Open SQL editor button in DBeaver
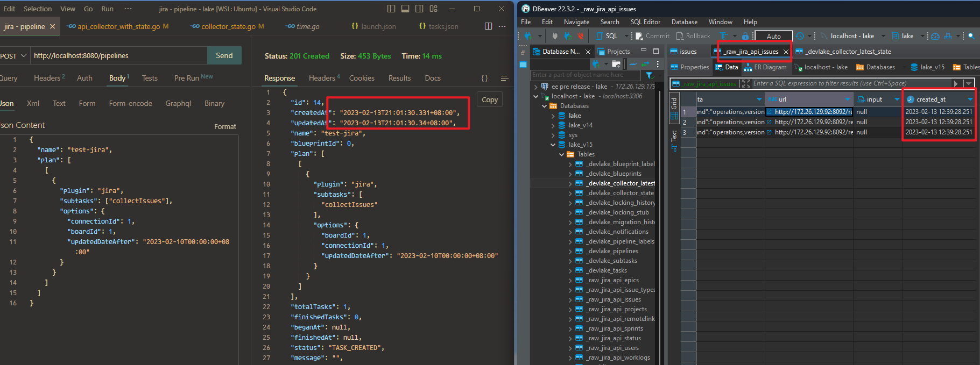This screenshot has height=365, width=980. coord(607,36)
